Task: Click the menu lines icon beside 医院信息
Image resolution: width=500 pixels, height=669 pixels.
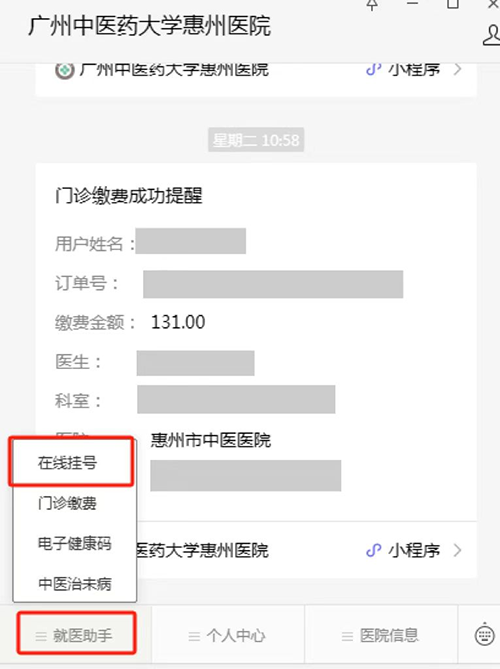Action: (347, 637)
